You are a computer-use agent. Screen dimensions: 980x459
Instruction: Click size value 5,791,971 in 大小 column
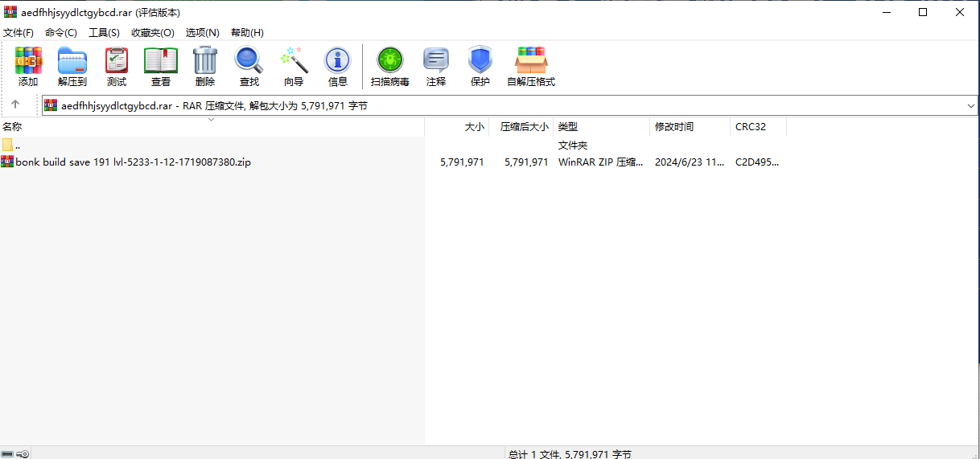tap(462, 162)
